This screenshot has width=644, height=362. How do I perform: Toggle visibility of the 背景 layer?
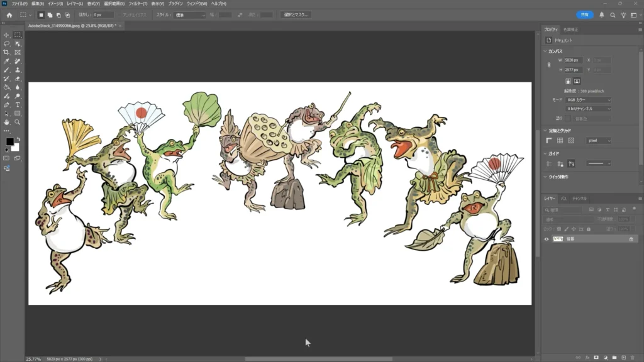pos(547,239)
